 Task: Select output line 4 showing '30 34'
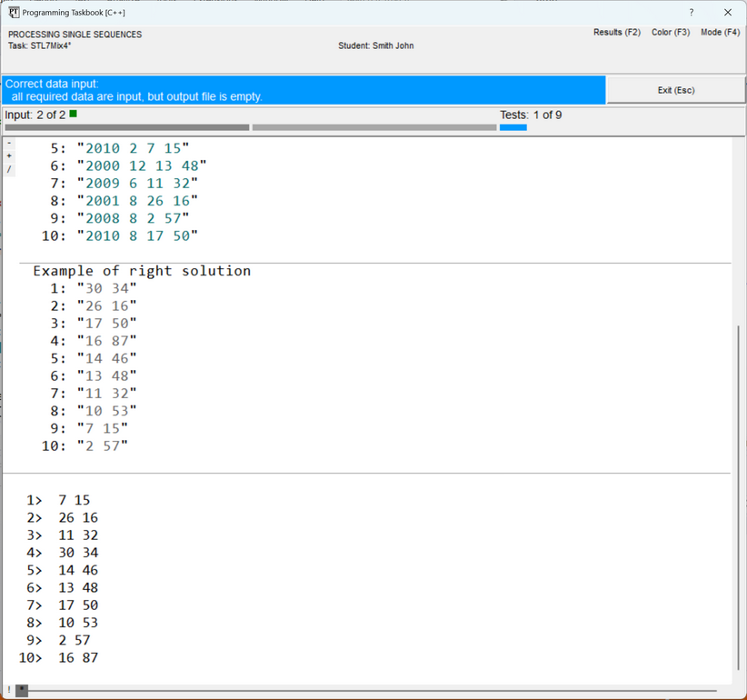pyautogui.click(x=78, y=553)
